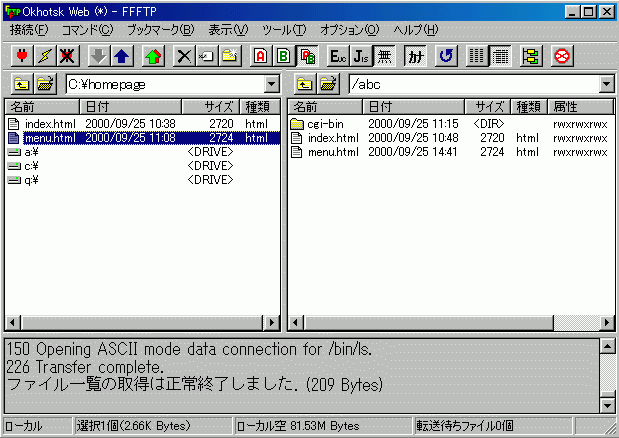The width and height of the screenshot is (619, 438).
Task: Sort remote list by 日付 column header
Action: coord(413,107)
